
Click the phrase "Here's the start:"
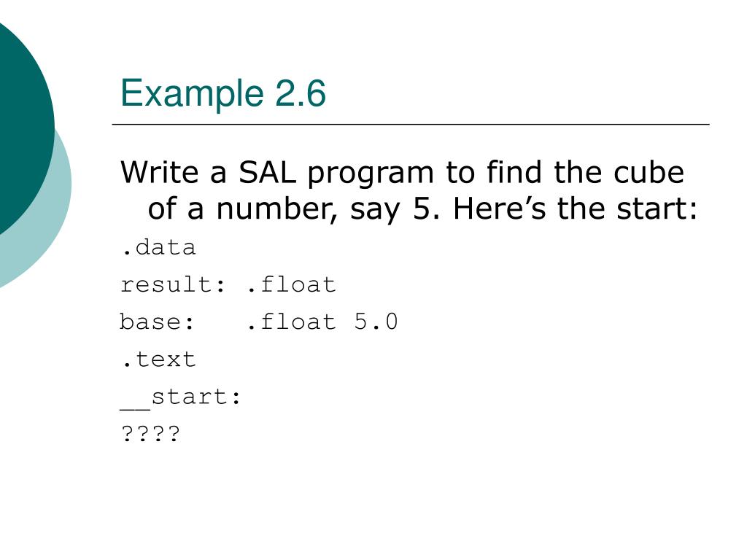click(x=575, y=209)
